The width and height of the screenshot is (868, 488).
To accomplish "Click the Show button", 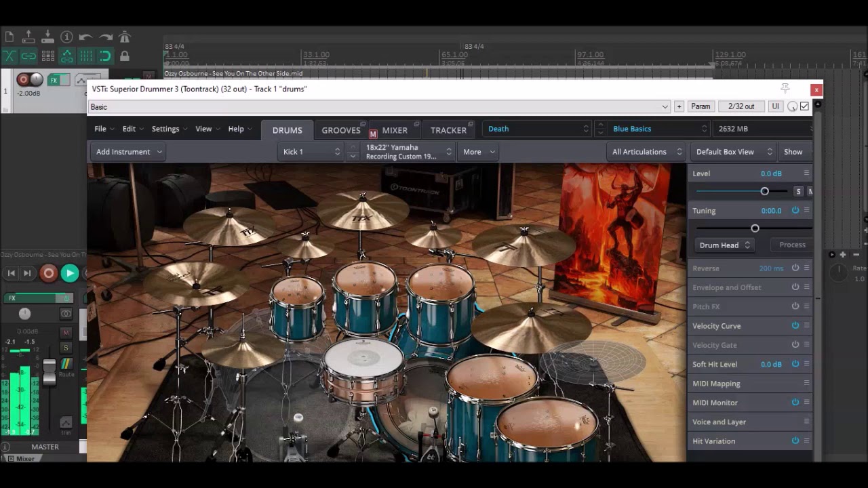I will [793, 152].
